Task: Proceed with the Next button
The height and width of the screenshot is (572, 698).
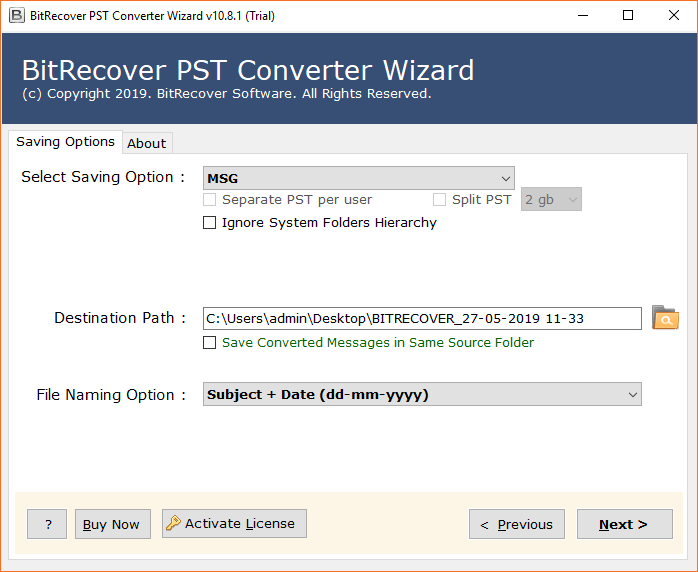Action: pos(625,524)
